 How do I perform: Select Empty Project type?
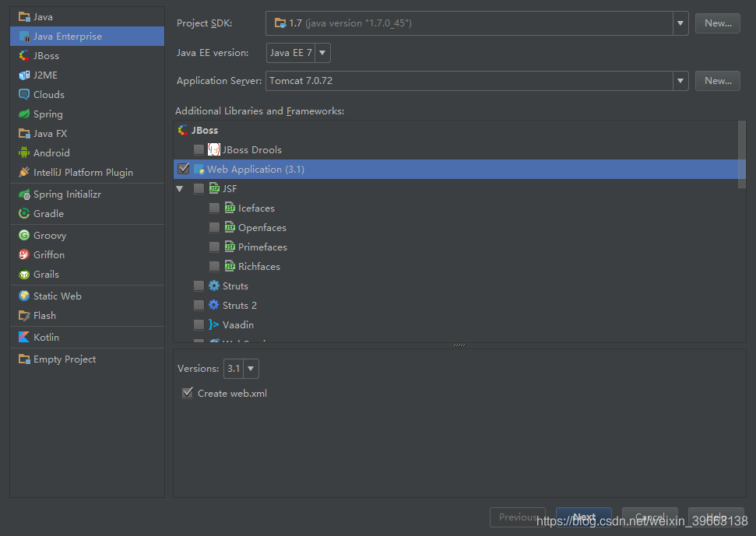(87, 359)
